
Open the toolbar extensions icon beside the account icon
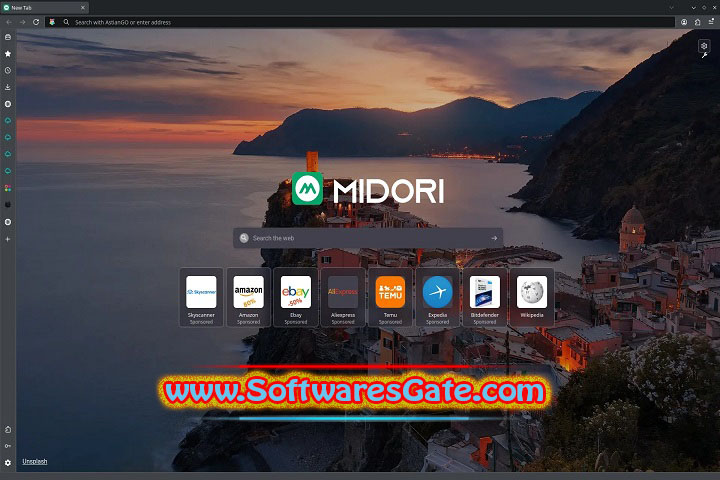coord(698,22)
